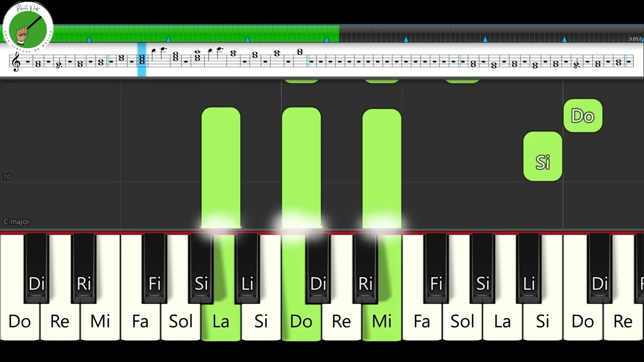Click the rightmost white Re key
Screen dimensions: 644x362
click(623, 321)
